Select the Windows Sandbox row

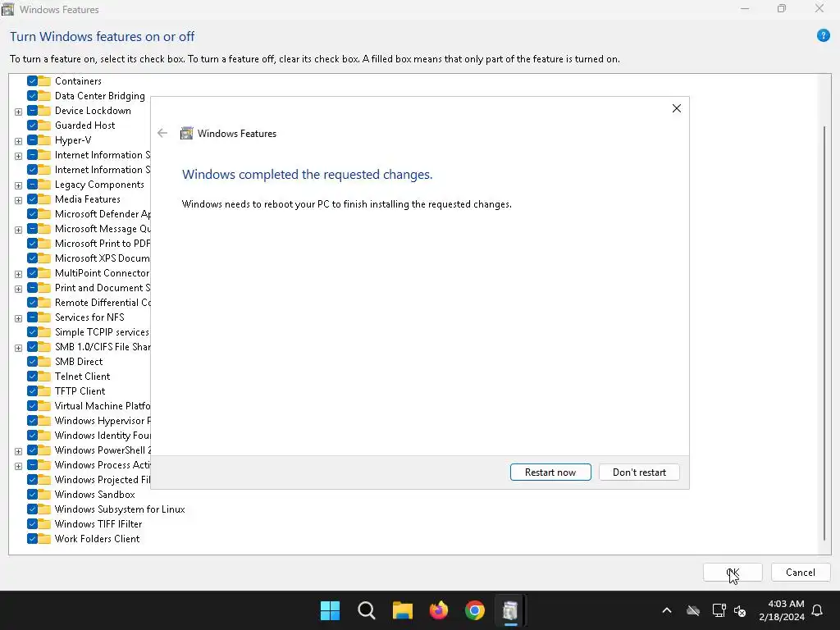95,495
